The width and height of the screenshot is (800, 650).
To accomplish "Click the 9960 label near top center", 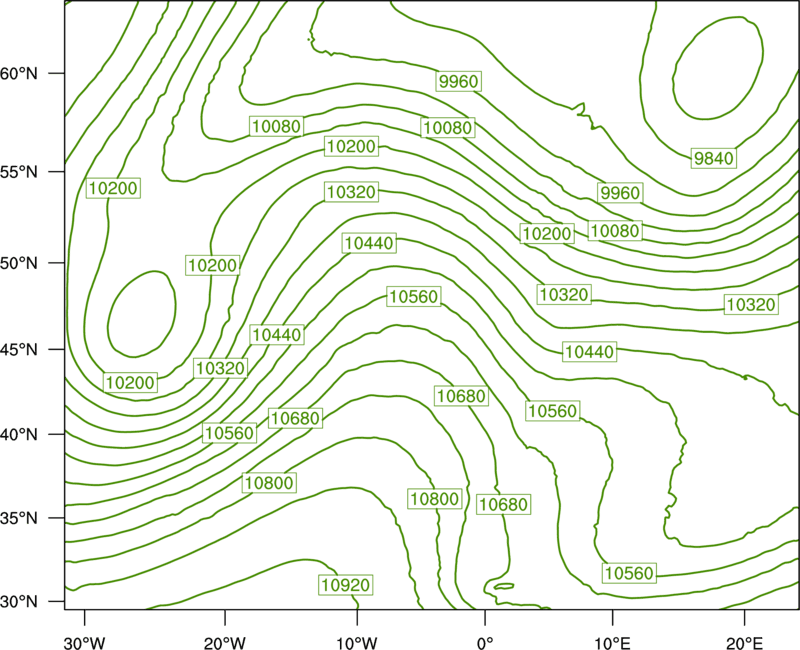I will [459, 81].
